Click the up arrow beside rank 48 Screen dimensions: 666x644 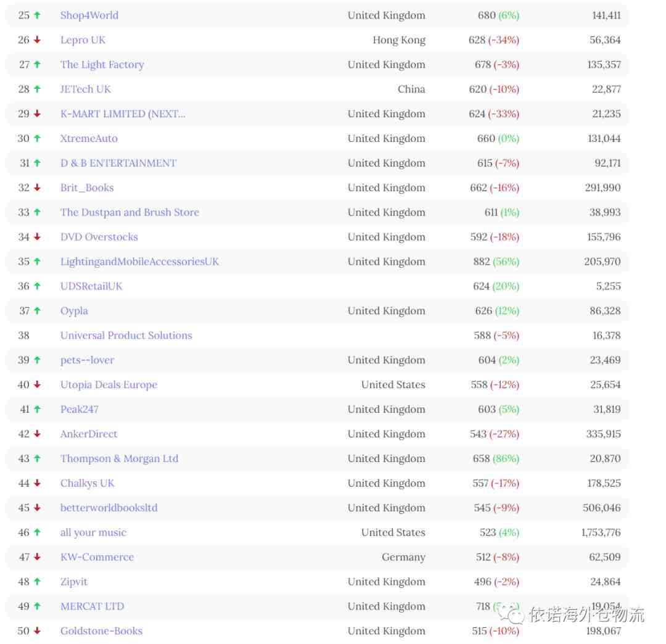click(x=38, y=582)
